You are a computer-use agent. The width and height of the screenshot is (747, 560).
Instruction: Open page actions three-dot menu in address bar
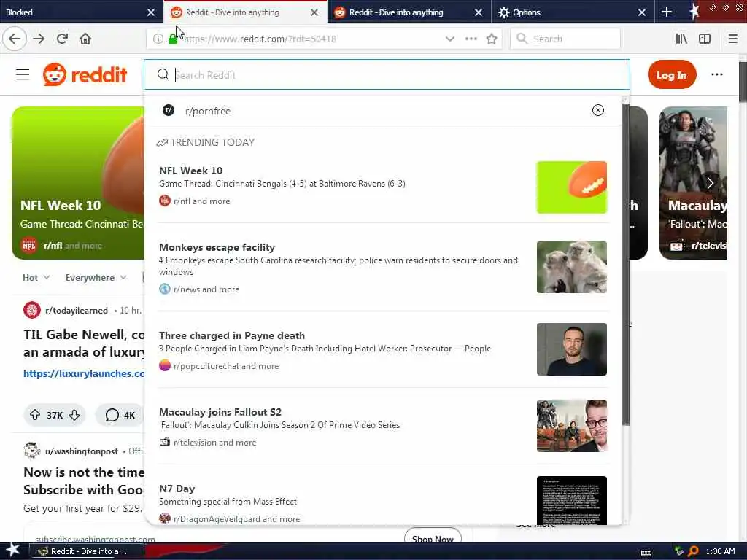click(471, 39)
